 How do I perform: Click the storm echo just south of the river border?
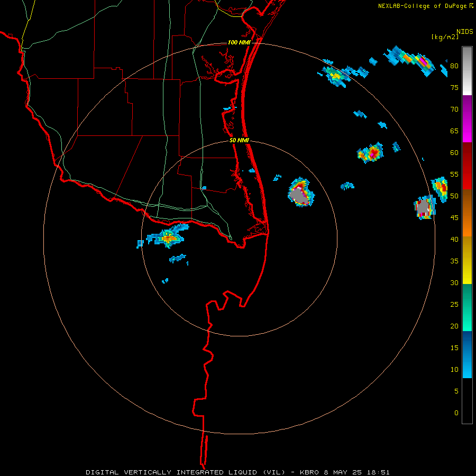[167, 236]
